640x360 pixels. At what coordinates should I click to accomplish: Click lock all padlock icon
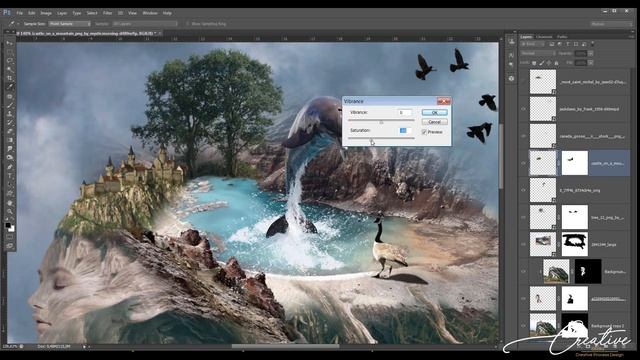click(x=556, y=63)
